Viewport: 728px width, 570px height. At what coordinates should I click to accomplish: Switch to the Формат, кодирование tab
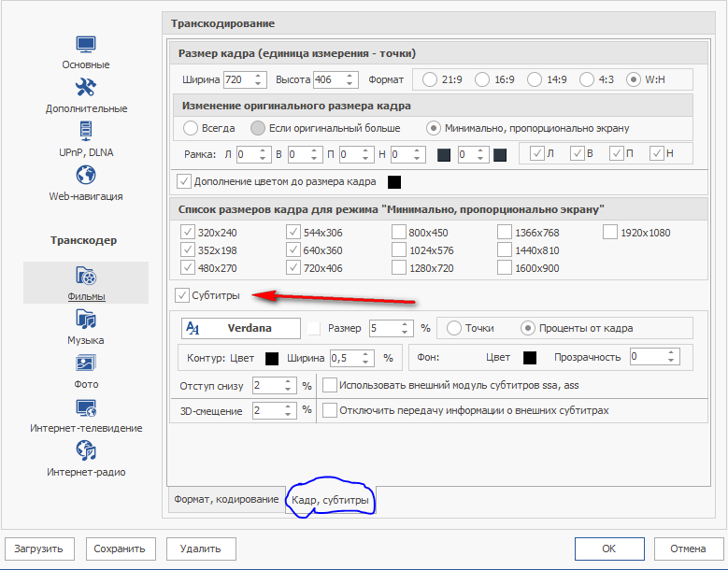(x=225, y=500)
